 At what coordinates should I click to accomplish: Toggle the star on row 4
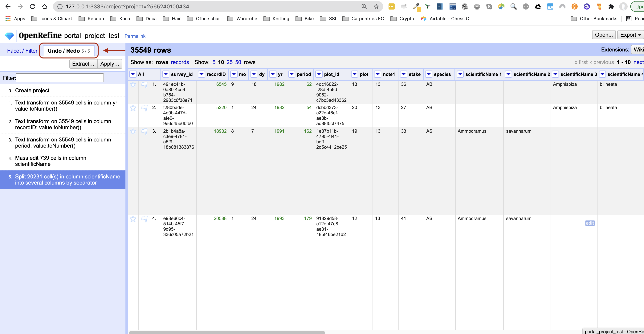click(133, 219)
